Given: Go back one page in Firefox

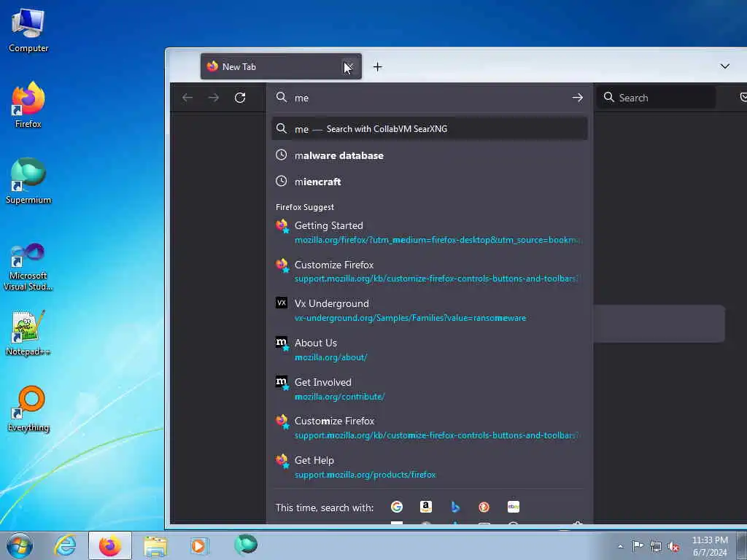Looking at the screenshot, I should (x=187, y=98).
